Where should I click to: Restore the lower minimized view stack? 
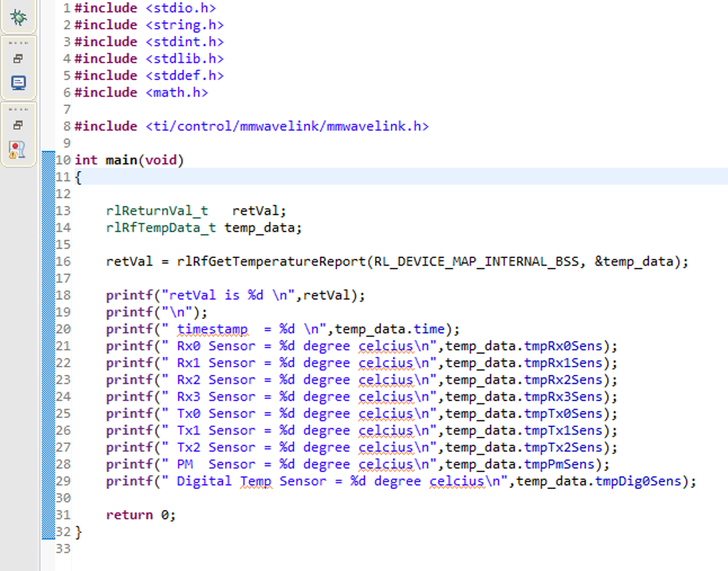18,125
